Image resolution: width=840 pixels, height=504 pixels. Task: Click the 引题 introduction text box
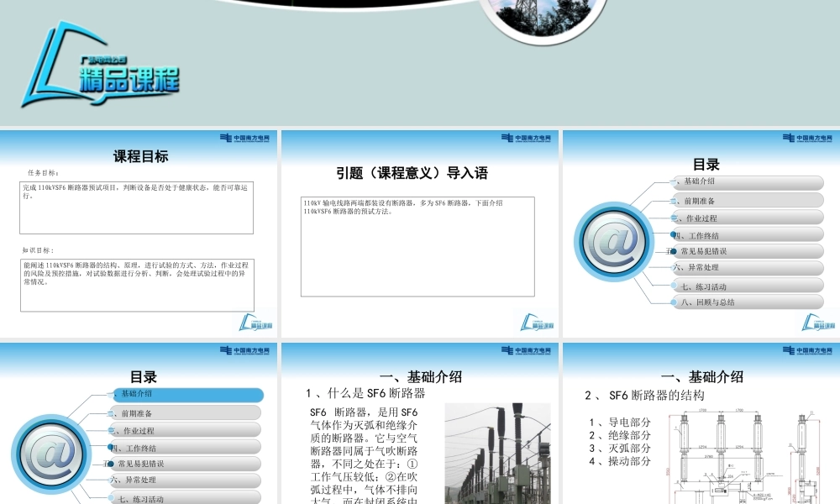[417, 246]
